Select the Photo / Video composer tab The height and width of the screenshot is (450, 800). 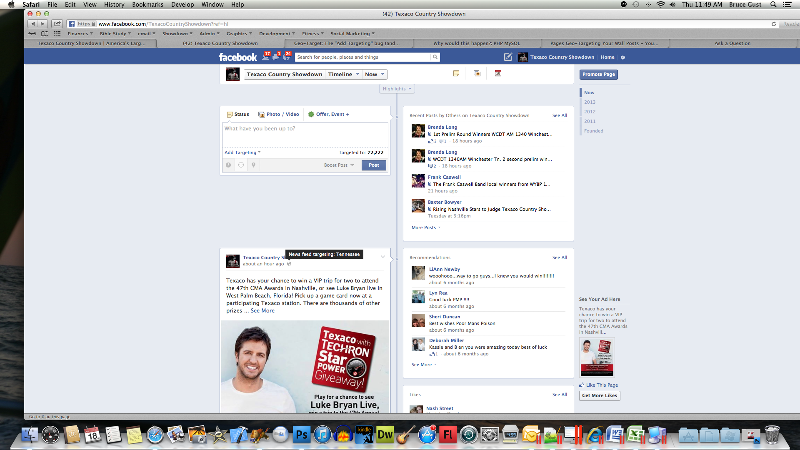click(278, 114)
